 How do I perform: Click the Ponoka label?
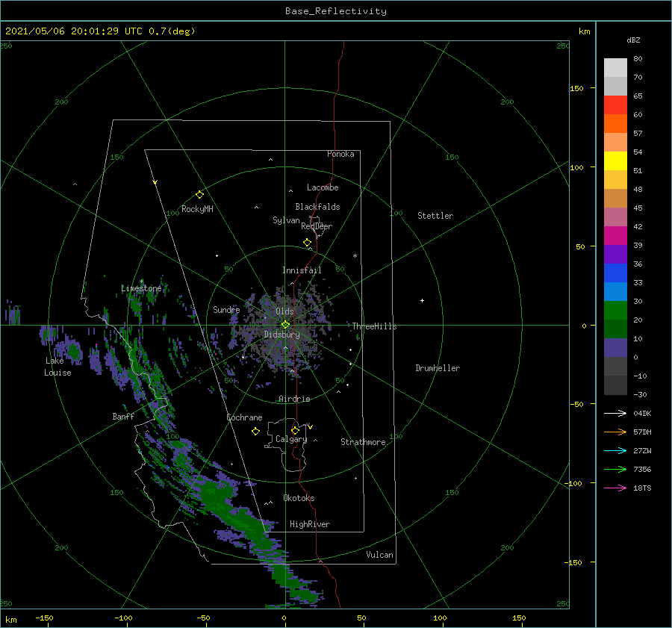(x=340, y=154)
